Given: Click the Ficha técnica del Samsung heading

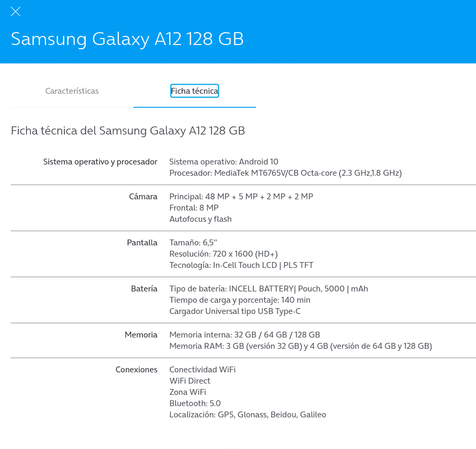Looking at the screenshot, I should [x=128, y=131].
